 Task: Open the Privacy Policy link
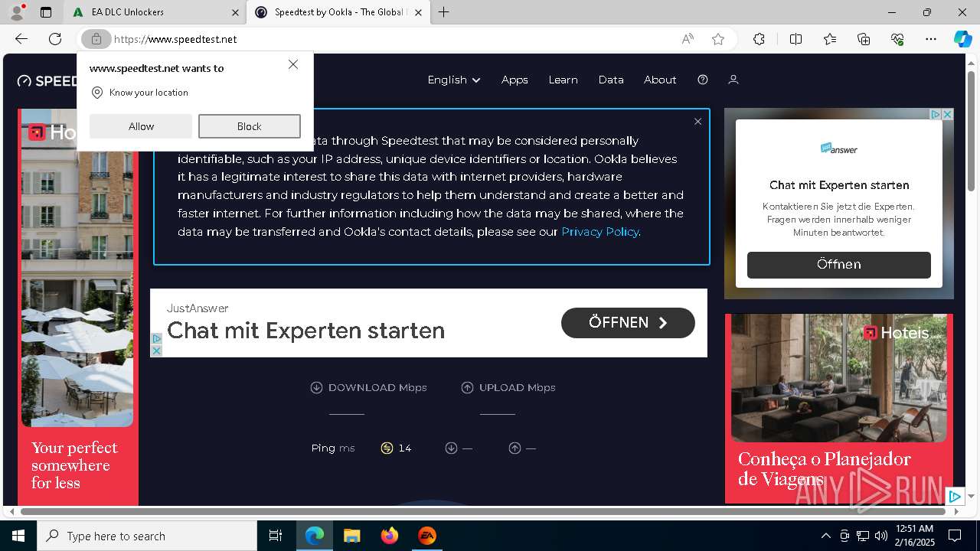click(x=599, y=232)
